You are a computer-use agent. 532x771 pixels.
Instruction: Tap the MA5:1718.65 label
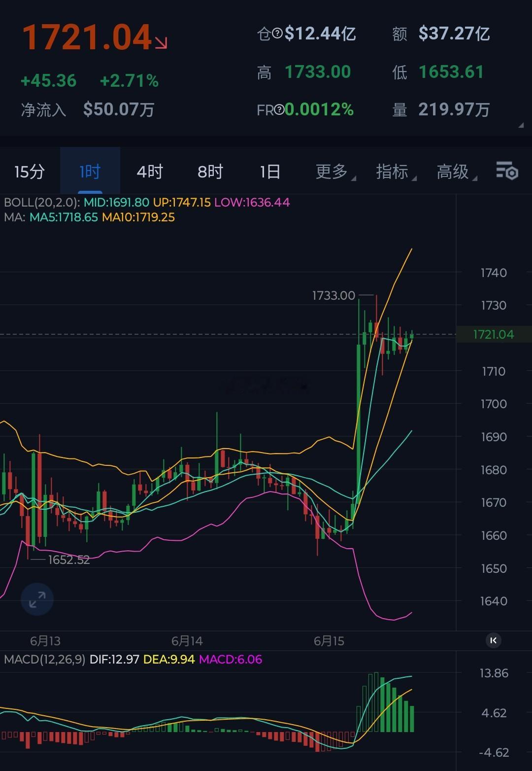click(64, 217)
